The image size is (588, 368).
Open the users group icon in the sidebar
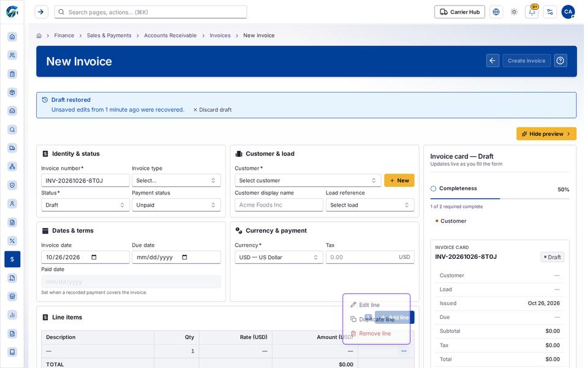tap(12, 55)
